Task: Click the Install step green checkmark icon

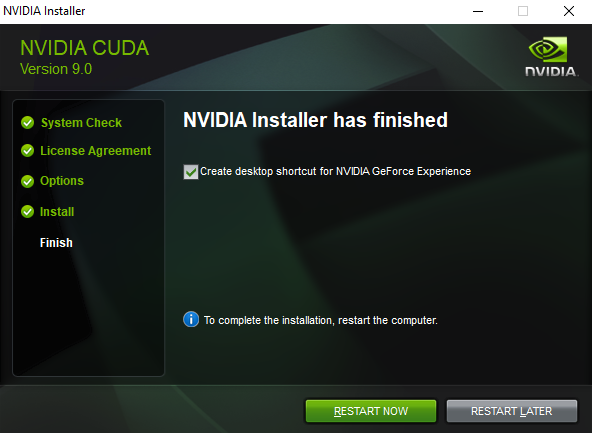Action: click(28, 211)
